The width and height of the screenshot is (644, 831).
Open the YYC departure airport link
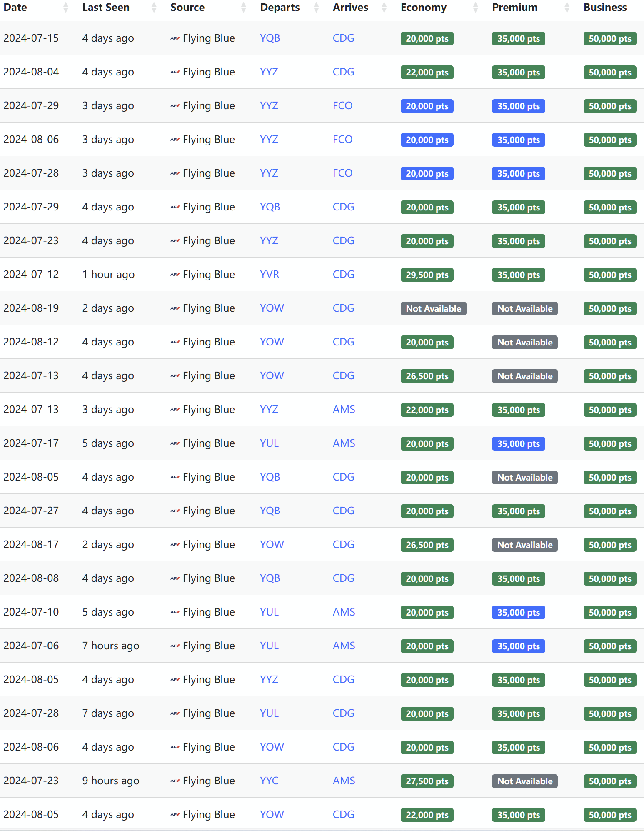(269, 781)
